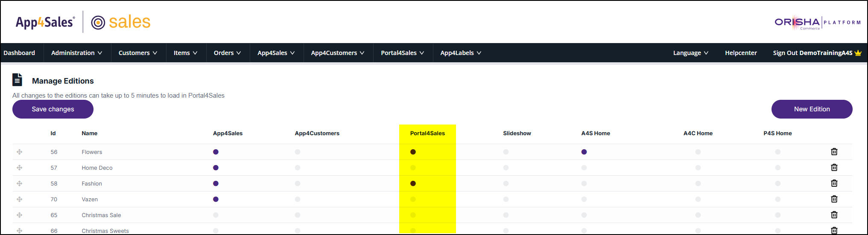This screenshot has width=868, height=235.
Task: Toggle App4Sales for Fashion edition
Action: pyautogui.click(x=216, y=183)
